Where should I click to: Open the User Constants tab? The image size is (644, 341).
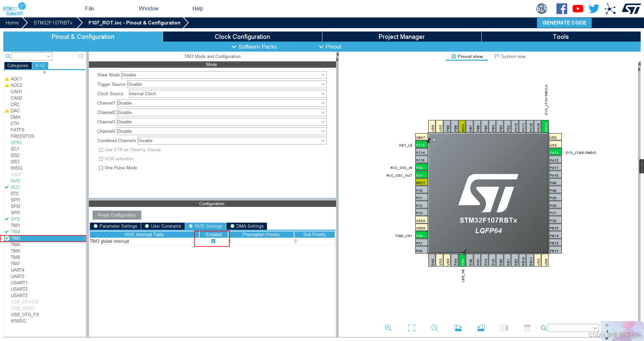coord(163,226)
